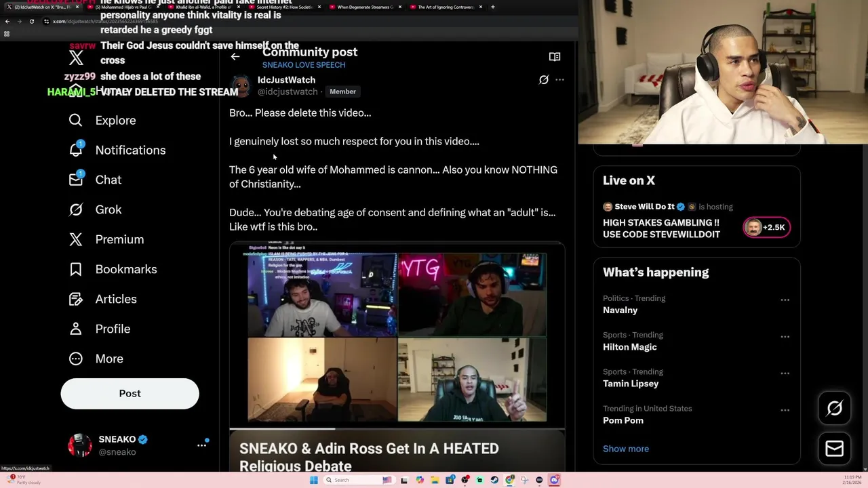Open Copilot from the taskbar
This screenshot has width=868, height=488.
[x=420, y=480]
